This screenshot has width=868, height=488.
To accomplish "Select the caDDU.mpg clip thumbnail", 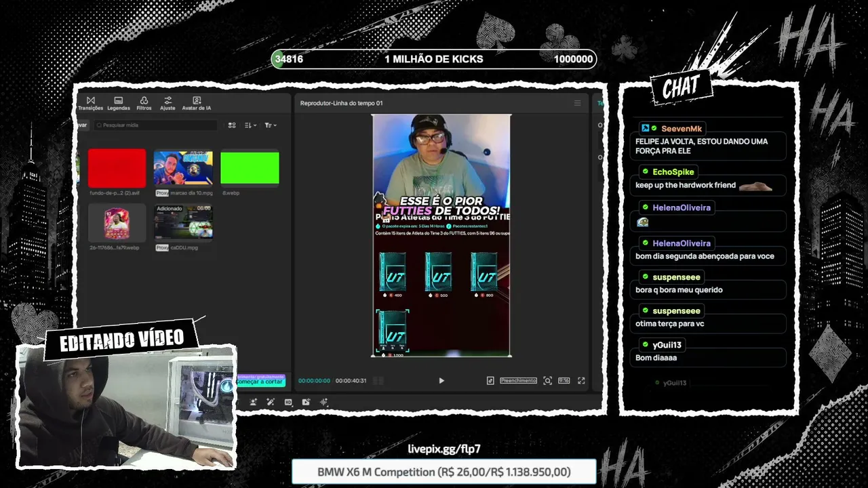I will tap(183, 223).
